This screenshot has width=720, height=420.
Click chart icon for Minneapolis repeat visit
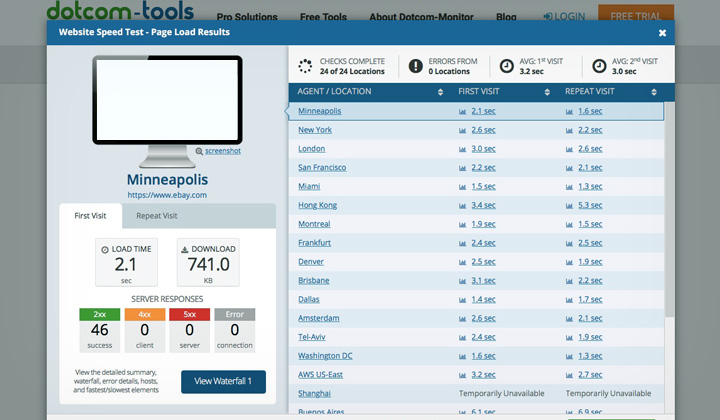click(x=569, y=112)
